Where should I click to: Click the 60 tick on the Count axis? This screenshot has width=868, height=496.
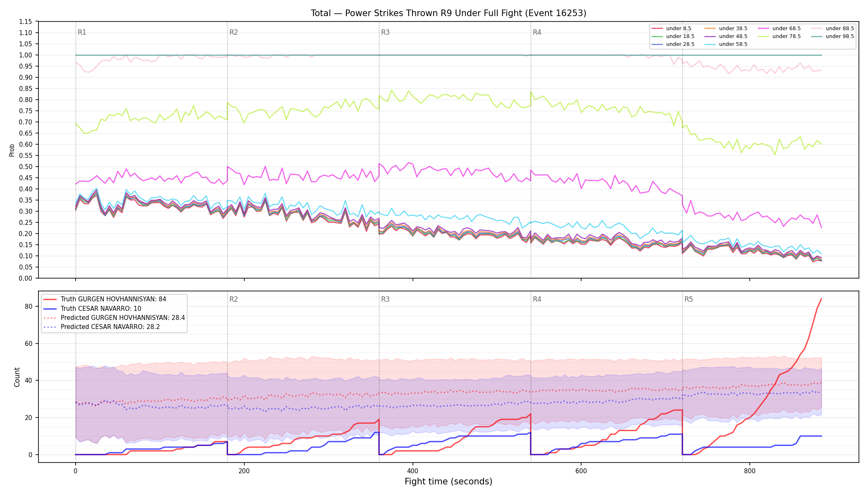point(29,343)
